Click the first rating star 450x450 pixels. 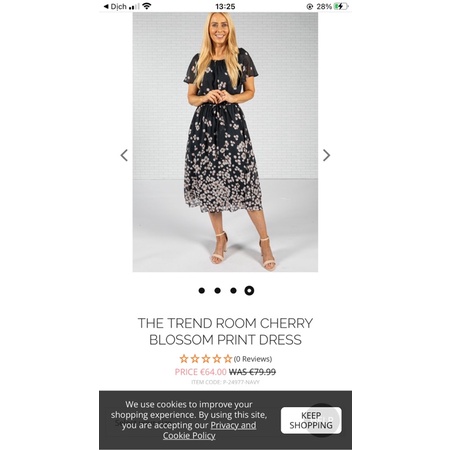click(x=184, y=359)
